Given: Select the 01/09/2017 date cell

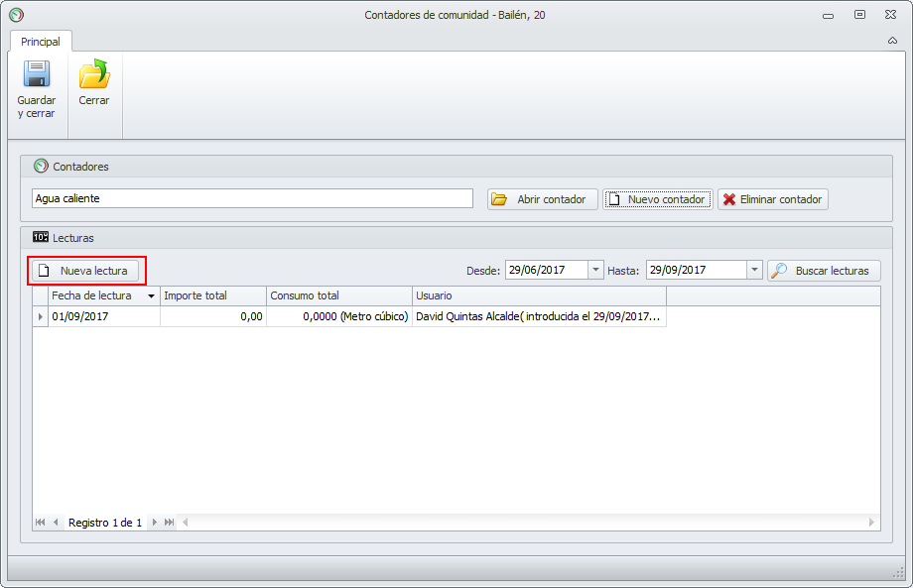Looking at the screenshot, I should coord(103,317).
